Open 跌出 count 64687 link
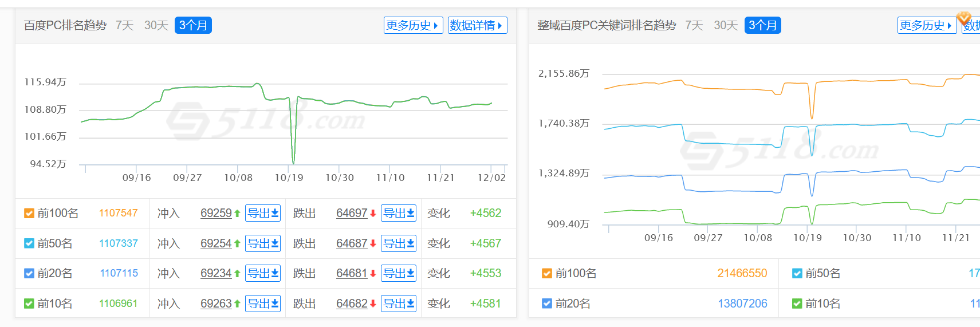The height and width of the screenshot is (327, 980). point(352,243)
